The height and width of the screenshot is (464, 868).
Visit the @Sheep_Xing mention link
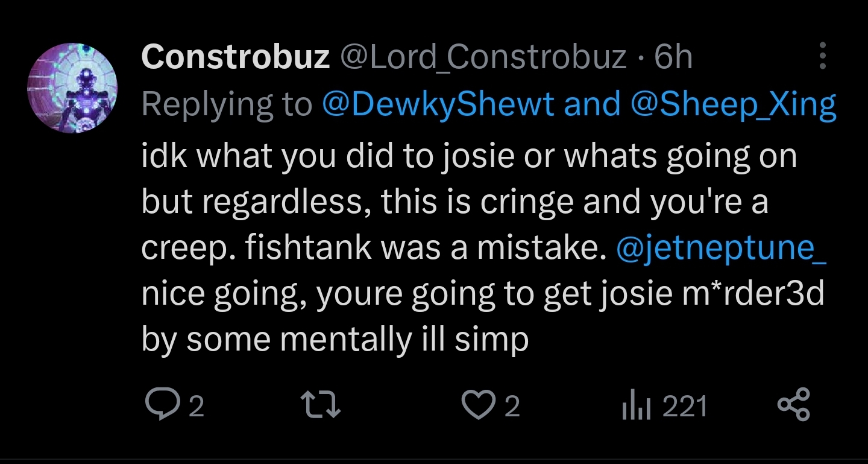click(734, 104)
